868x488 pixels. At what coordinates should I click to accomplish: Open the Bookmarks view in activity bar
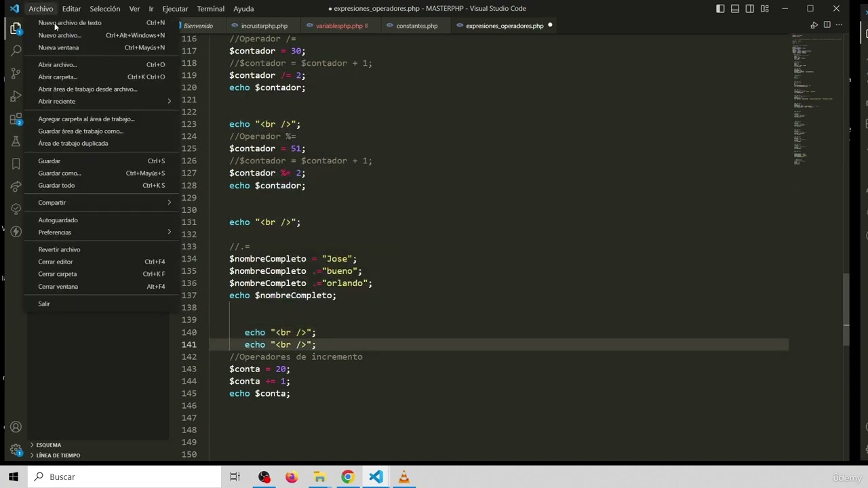pos(16,164)
